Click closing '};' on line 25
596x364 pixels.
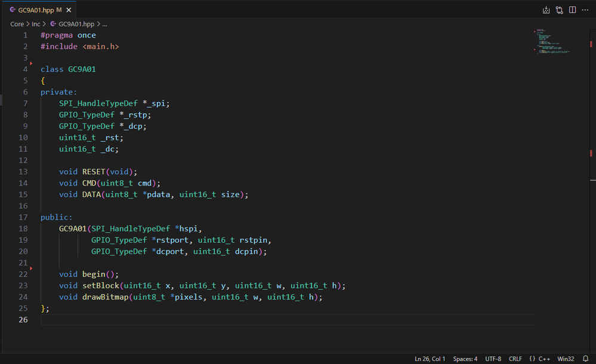[x=45, y=309]
